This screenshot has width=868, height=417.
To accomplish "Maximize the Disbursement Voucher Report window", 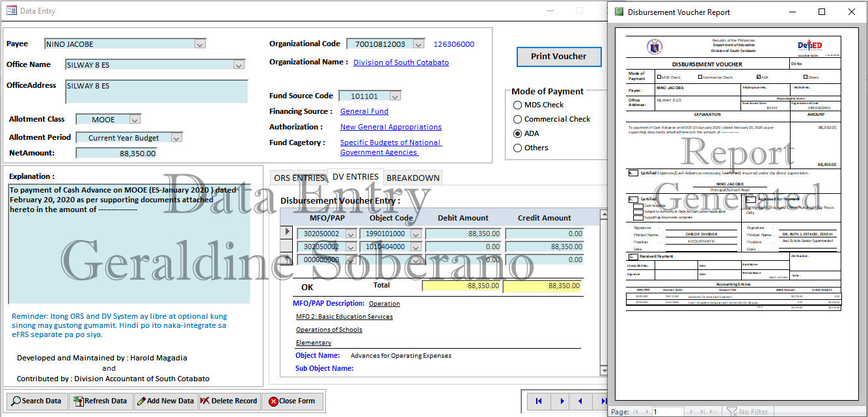I will pyautogui.click(x=822, y=12).
